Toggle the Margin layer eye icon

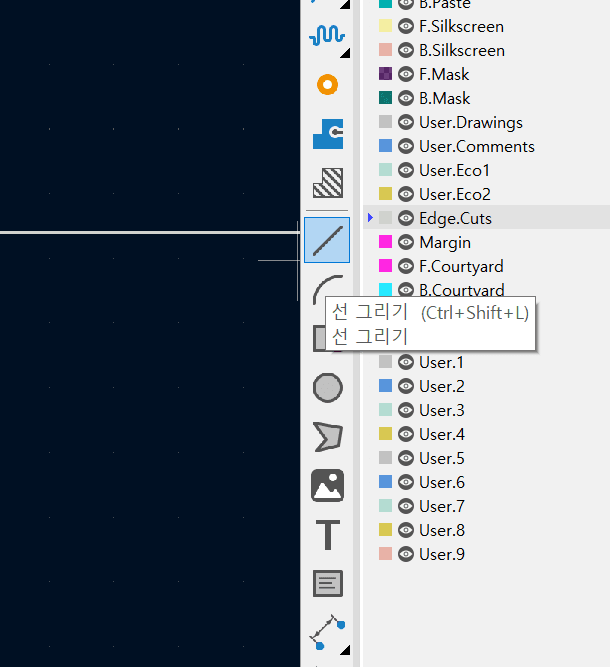[x=406, y=242]
